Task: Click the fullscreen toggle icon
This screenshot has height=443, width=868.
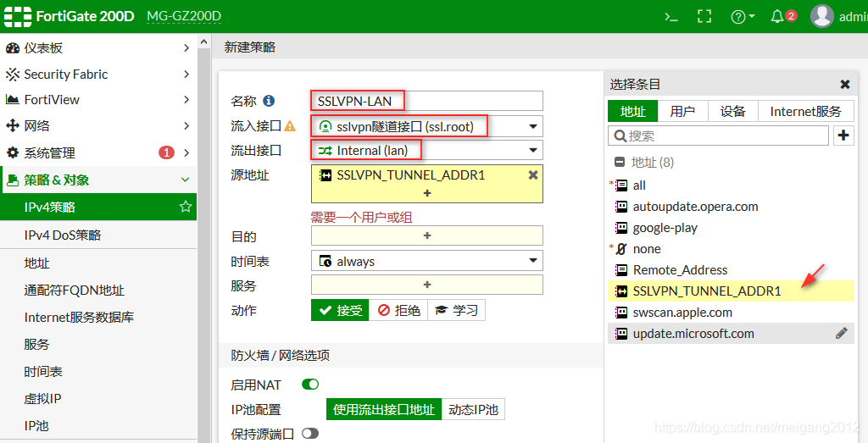Action: tap(704, 17)
